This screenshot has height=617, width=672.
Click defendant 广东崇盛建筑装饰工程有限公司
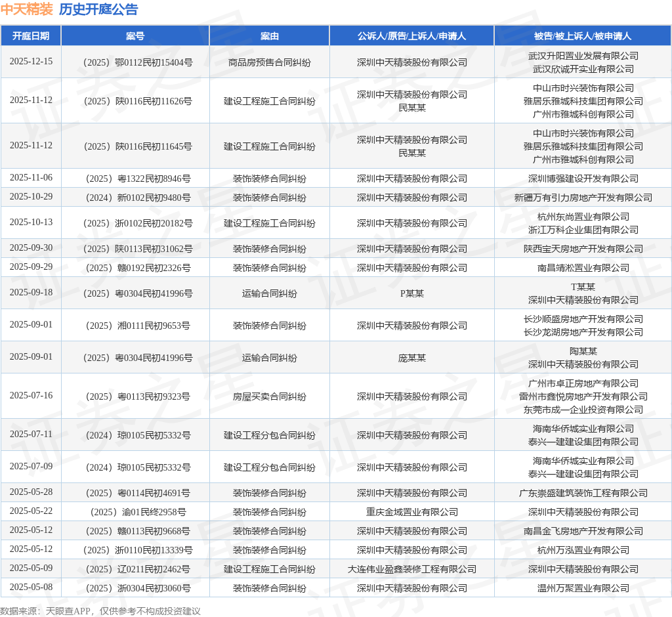583,493
